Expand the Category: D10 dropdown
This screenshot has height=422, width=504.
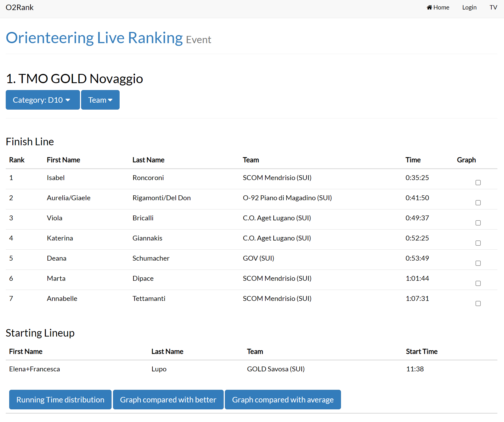(x=43, y=100)
